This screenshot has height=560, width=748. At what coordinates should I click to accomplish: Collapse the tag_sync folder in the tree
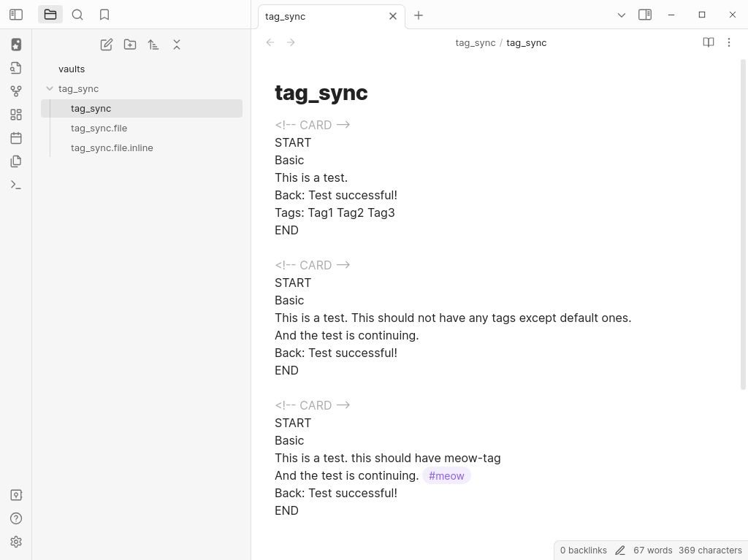click(x=50, y=88)
